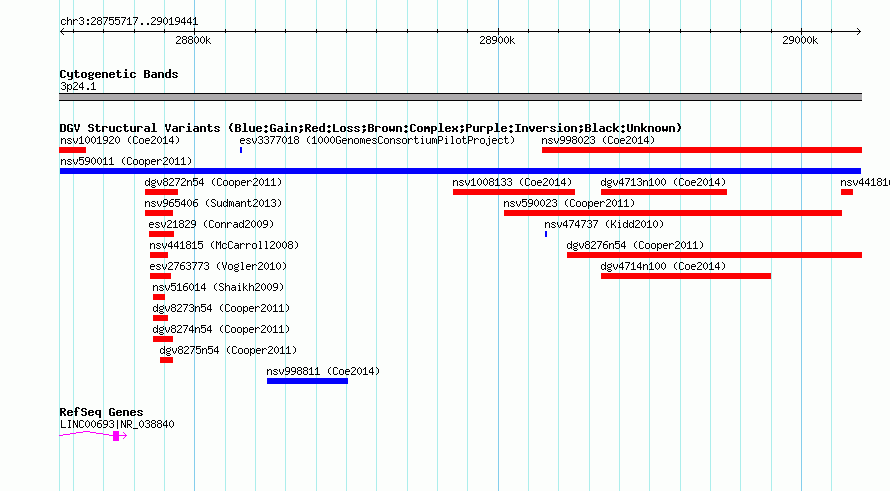Open nsv1008133 (Coe2014) variant label
Screen dimensions: 890x491
[x=512, y=182]
